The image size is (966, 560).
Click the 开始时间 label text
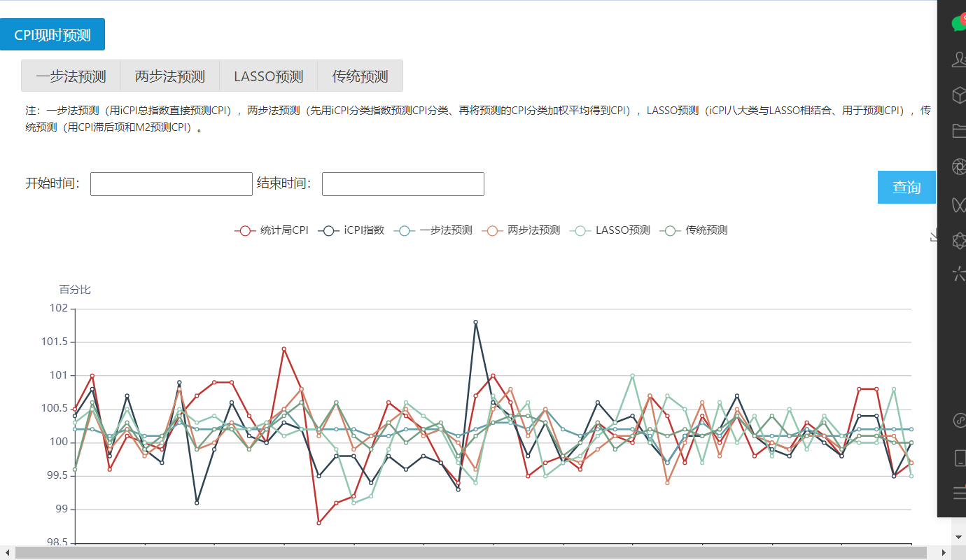(x=52, y=183)
